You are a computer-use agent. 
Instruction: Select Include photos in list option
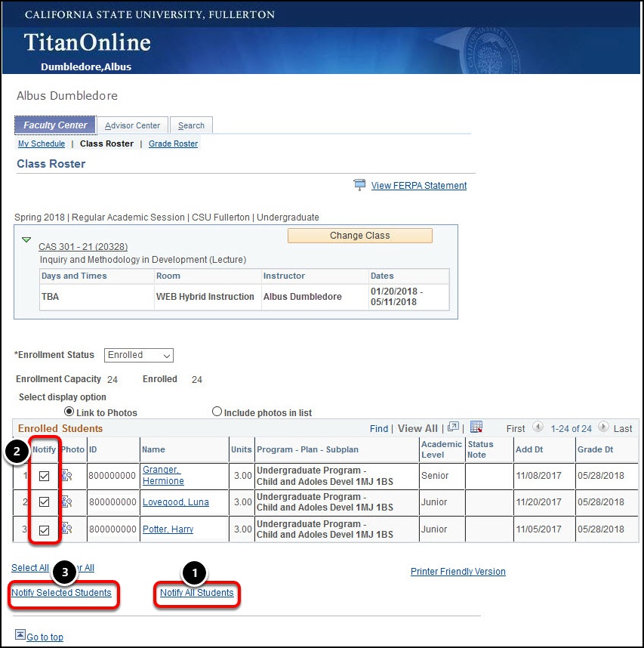pyautogui.click(x=217, y=412)
